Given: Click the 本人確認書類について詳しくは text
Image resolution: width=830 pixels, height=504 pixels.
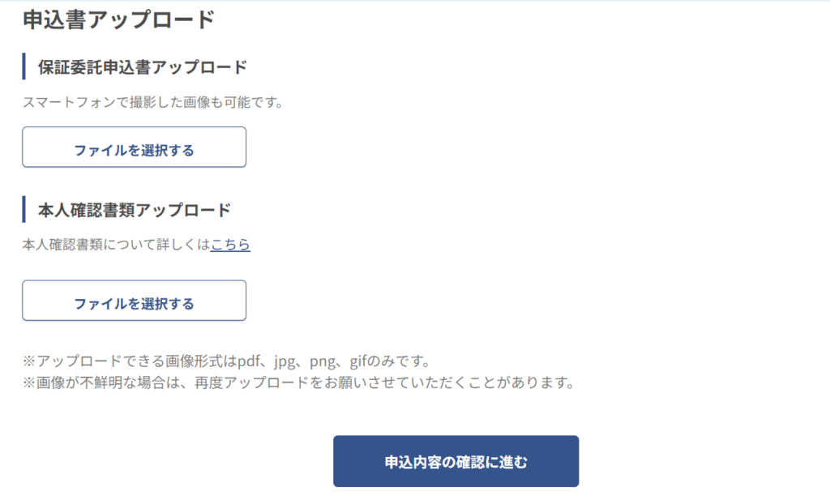Looking at the screenshot, I should [x=117, y=245].
